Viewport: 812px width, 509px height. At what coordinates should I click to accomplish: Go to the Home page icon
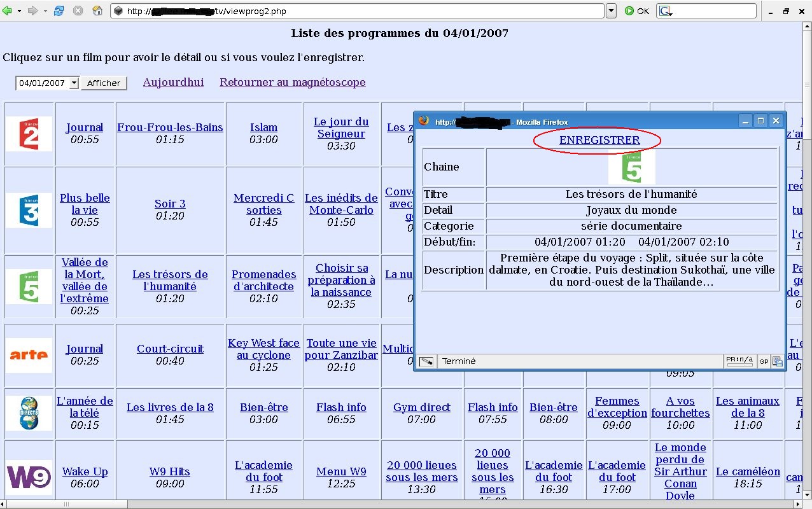click(97, 11)
